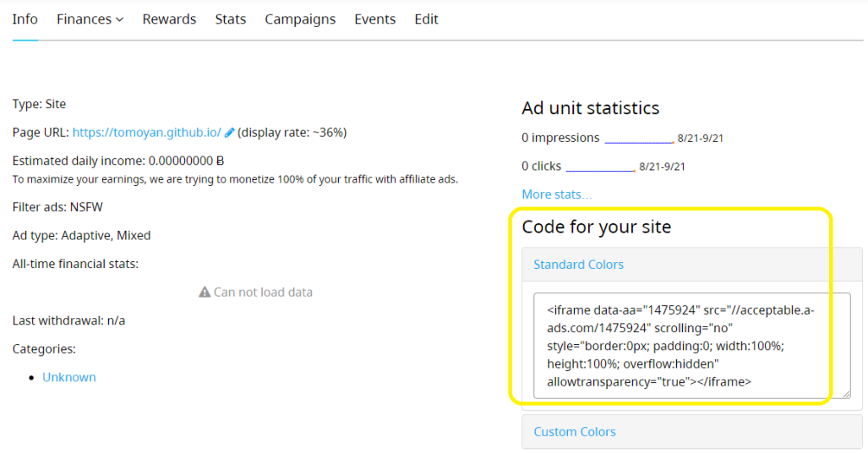
Task: Open the Unknown category link
Action: click(69, 377)
